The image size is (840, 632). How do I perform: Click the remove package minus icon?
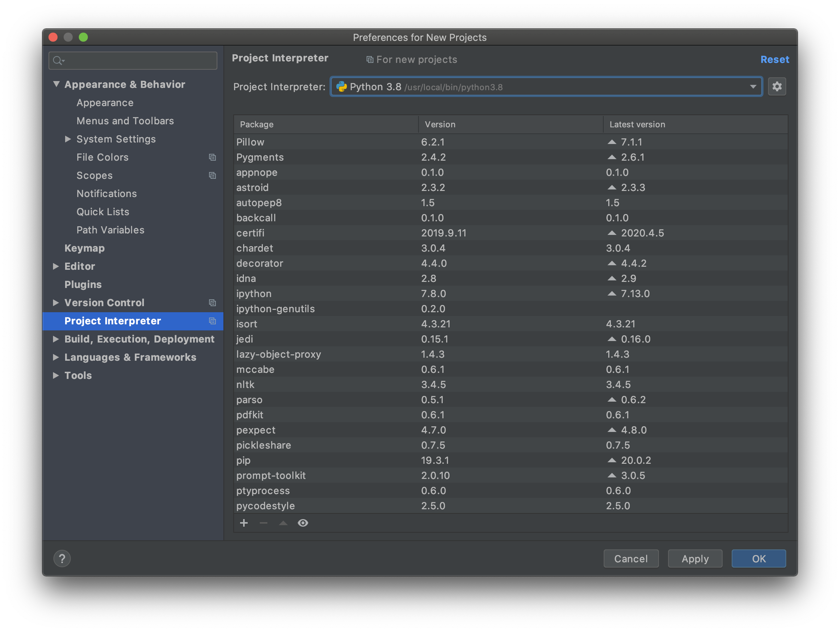[263, 524]
